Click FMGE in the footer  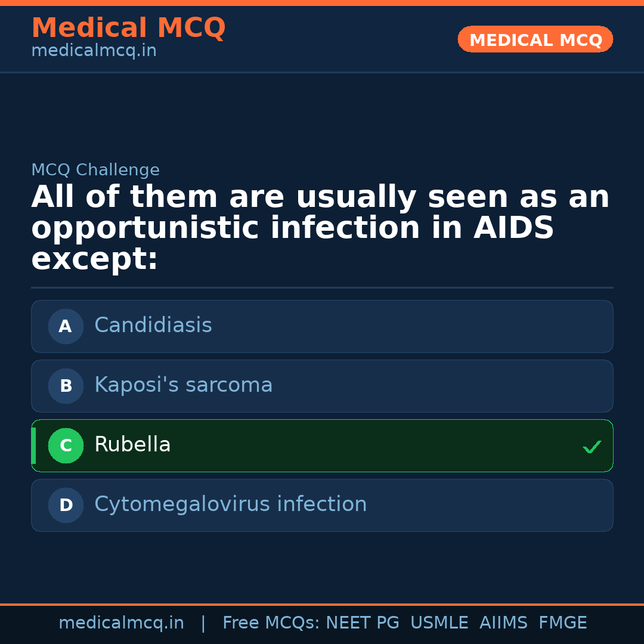pos(562,623)
